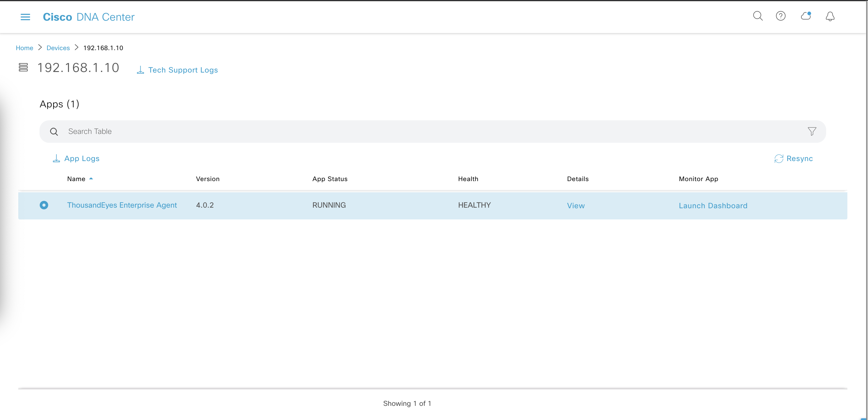Select the ThousandEyes Enterprise Agent radio button
The image size is (868, 420).
[x=44, y=205]
